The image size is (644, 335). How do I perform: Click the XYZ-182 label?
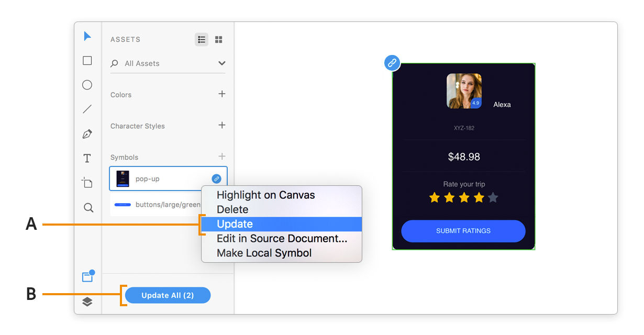point(464,128)
